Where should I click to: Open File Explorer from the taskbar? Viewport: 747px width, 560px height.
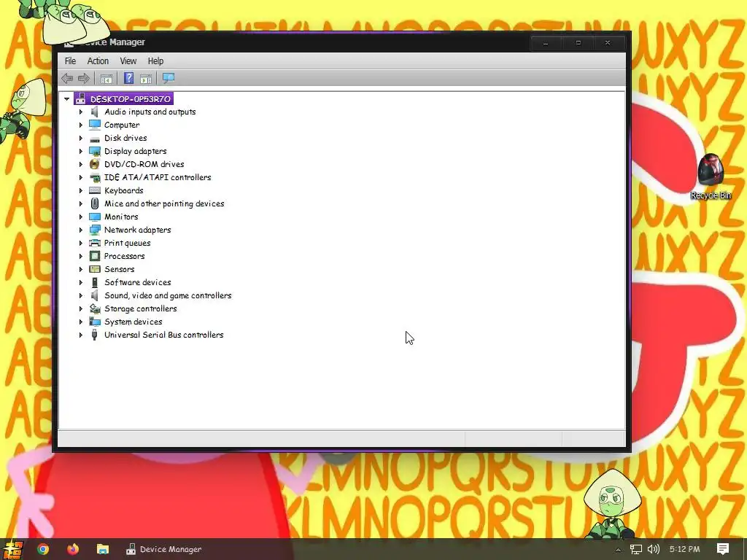click(x=103, y=549)
